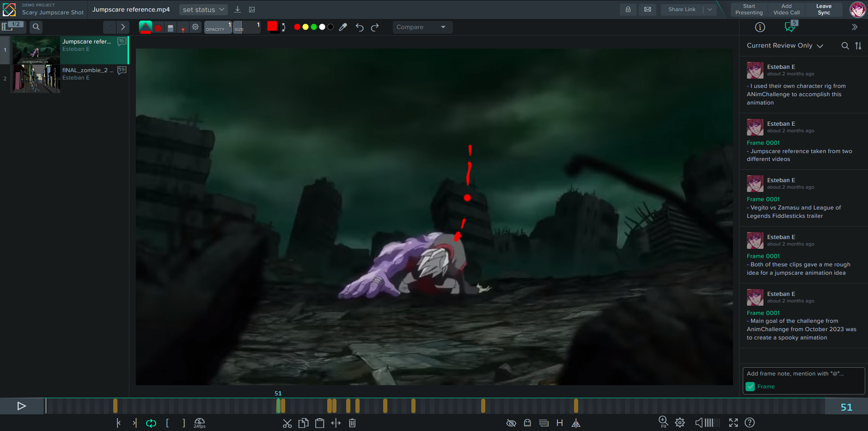Screen dimensions: 868x431
Task: Jump to Frame 0001 on Main goal comment
Action: tap(763, 313)
